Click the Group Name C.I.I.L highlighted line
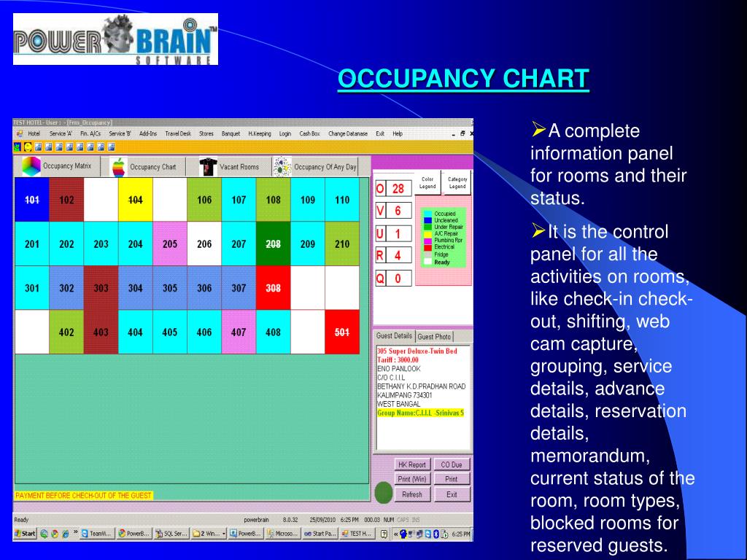This screenshot has width=747, height=560. coord(420,413)
